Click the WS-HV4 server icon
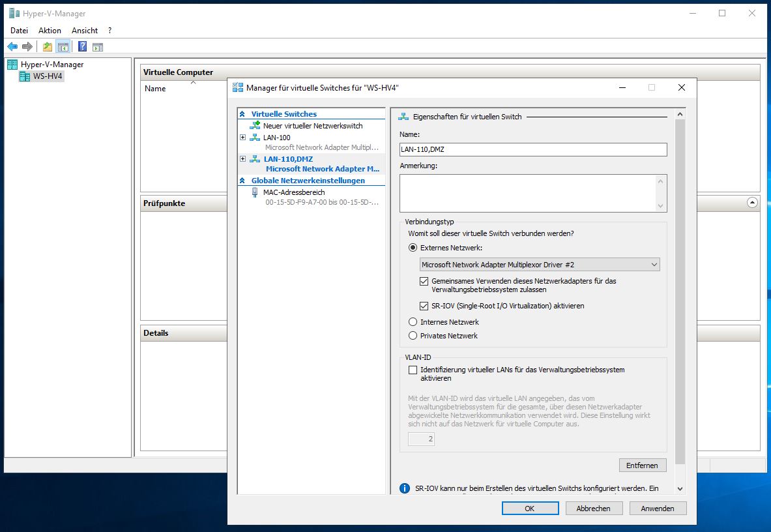 [25, 76]
